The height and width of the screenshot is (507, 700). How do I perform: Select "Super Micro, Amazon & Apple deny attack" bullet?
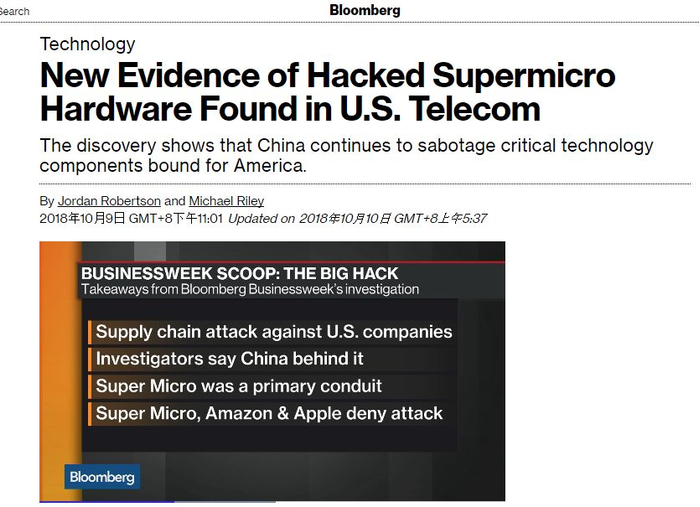click(x=269, y=412)
